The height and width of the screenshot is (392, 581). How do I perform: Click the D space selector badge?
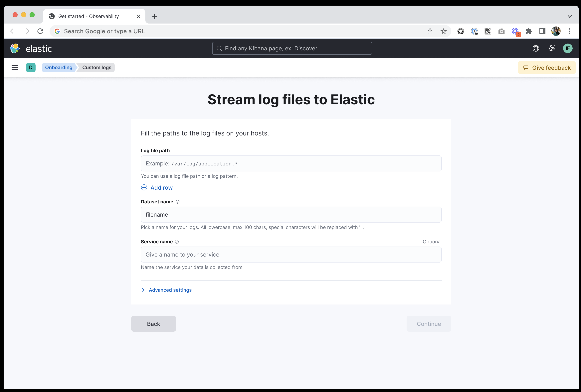[31, 68]
